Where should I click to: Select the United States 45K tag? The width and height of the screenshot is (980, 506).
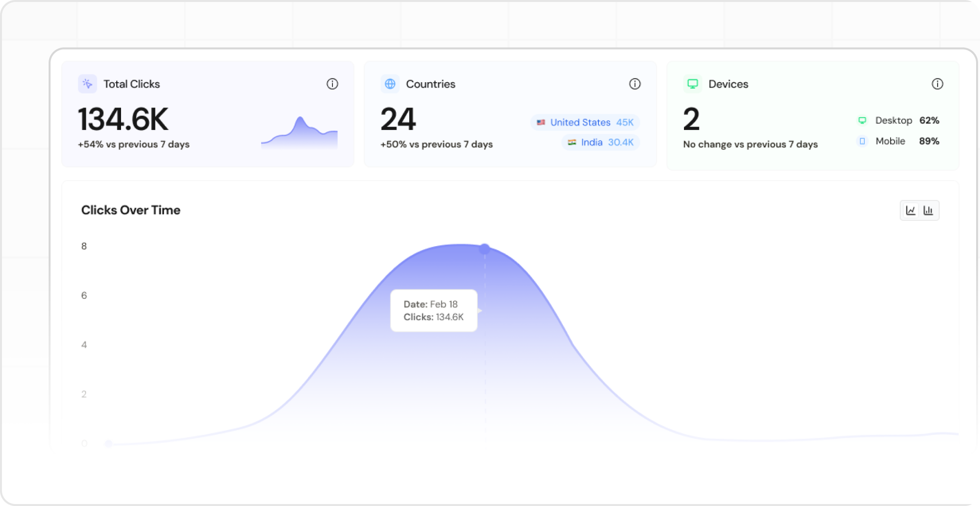coord(585,123)
